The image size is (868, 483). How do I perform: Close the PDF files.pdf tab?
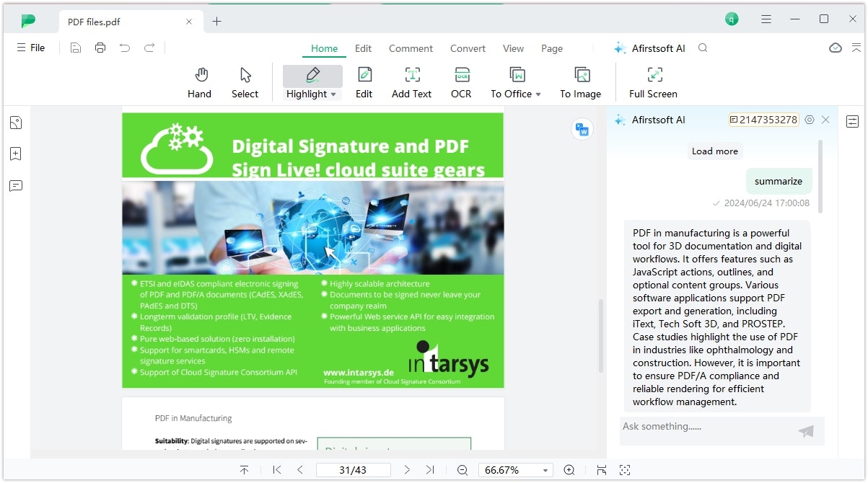(189, 22)
